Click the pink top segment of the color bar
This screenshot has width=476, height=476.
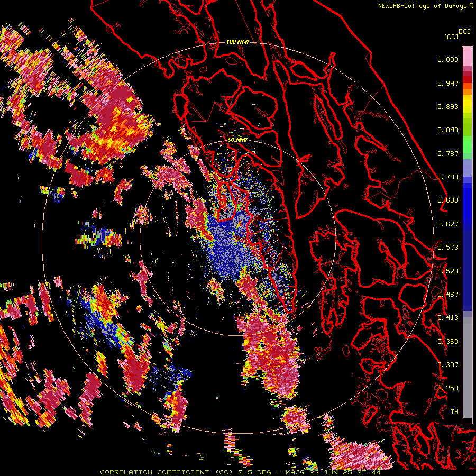tap(467, 56)
